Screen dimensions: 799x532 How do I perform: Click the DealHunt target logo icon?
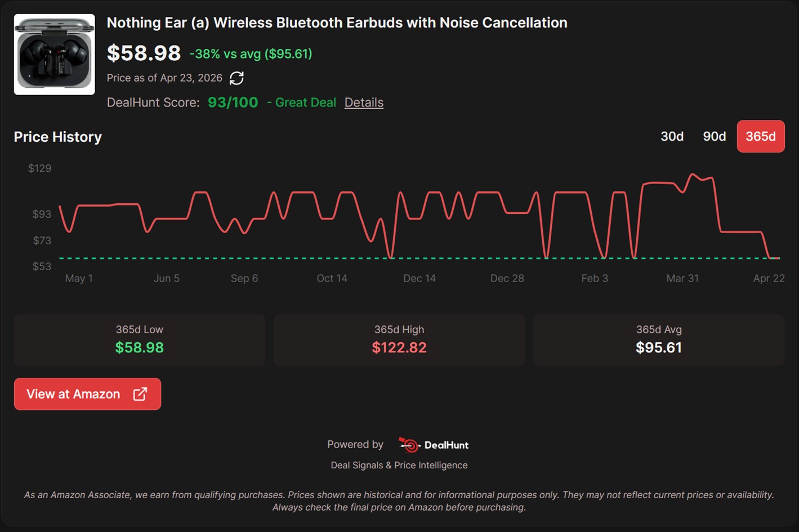click(408, 445)
